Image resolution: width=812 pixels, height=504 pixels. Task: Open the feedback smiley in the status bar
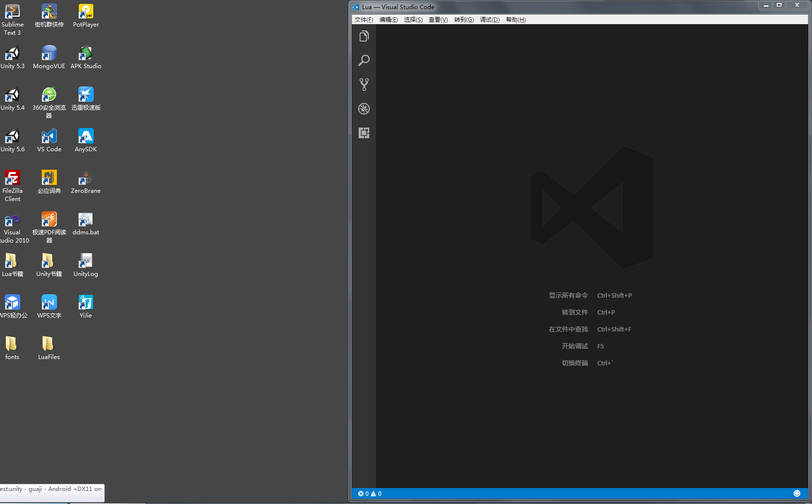click(797, 493)
